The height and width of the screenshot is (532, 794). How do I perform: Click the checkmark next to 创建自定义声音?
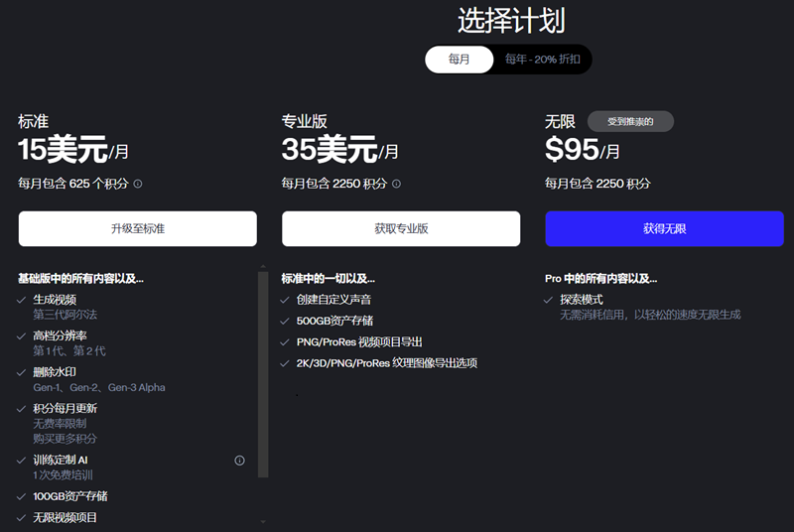coord(286,300)
